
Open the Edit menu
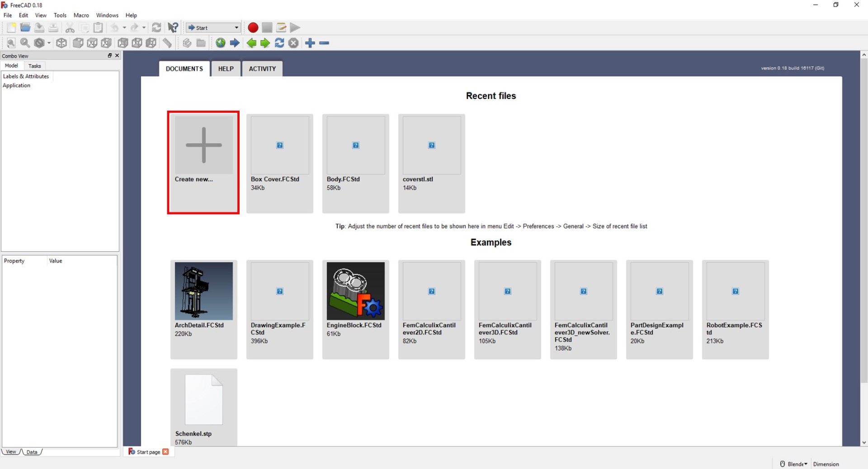pyautogui.click(x=24, y=15)
